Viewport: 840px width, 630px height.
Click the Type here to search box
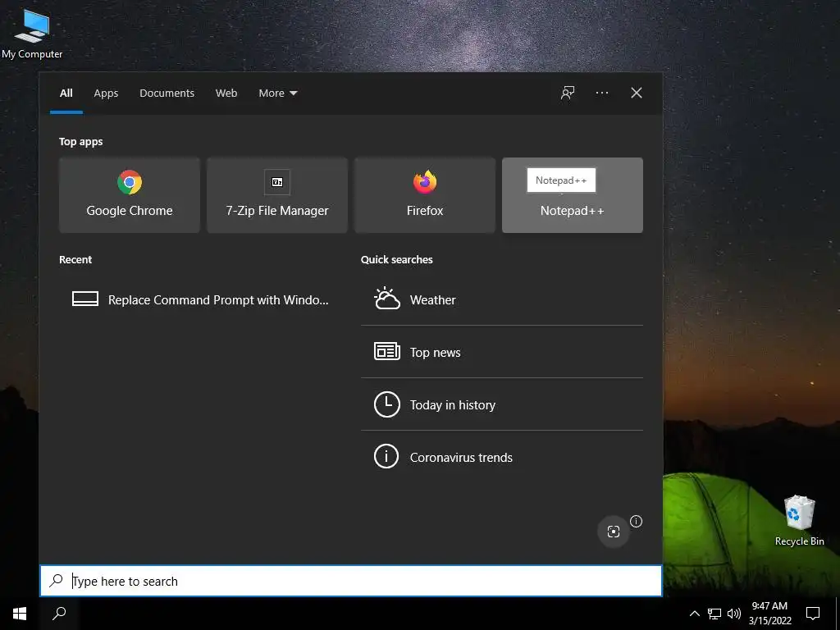click(x=351, y=581)
